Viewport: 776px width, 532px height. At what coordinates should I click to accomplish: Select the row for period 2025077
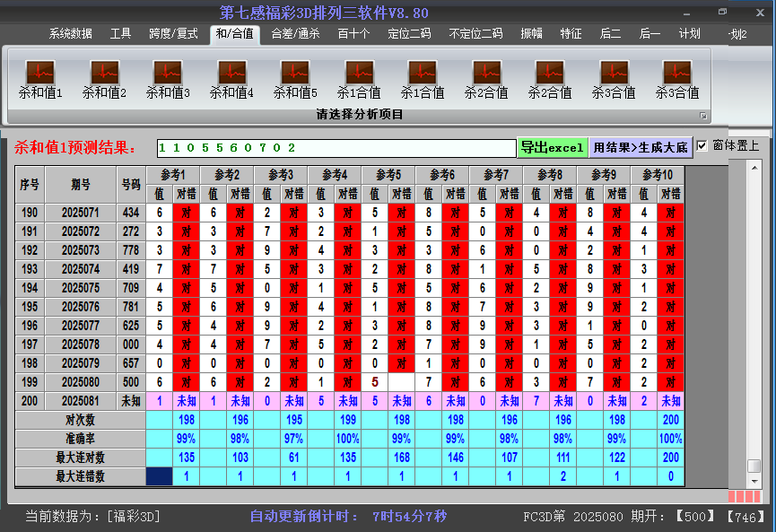(350, 326)
